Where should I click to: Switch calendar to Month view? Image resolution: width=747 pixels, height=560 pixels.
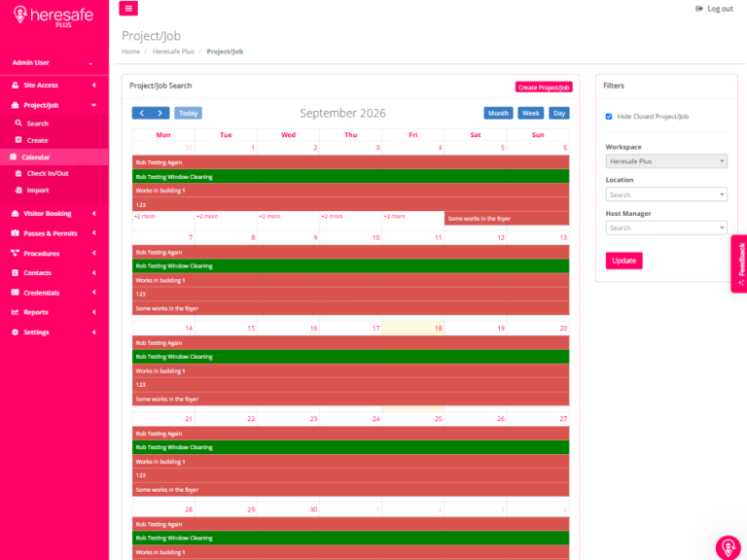[498, 114]
